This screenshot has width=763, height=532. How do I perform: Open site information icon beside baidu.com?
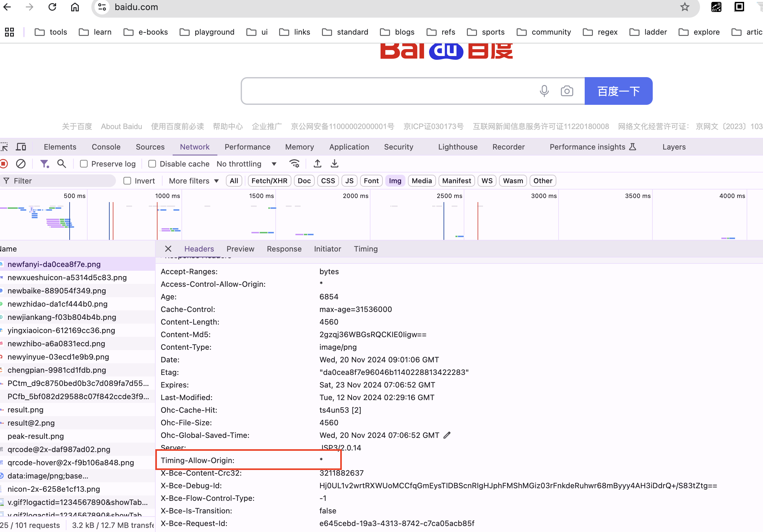pyautogui.click(x=102, y=7)
